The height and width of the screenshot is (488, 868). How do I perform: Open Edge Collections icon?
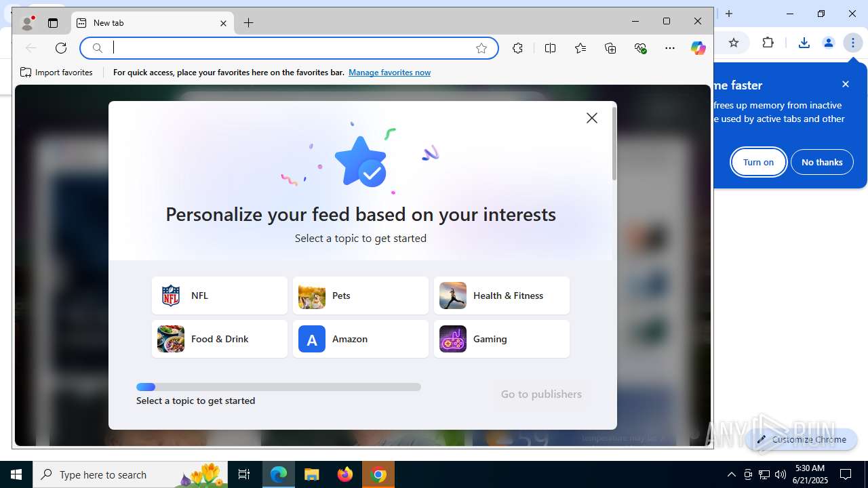click(x=610, y=48)
